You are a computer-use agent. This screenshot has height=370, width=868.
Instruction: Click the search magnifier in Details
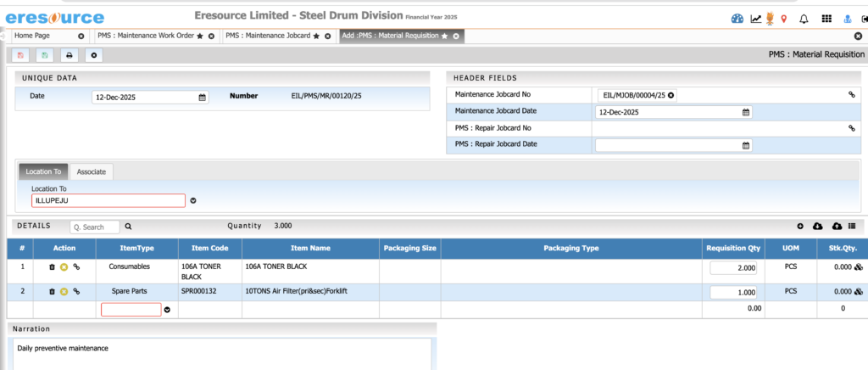[x=129, y=227]
